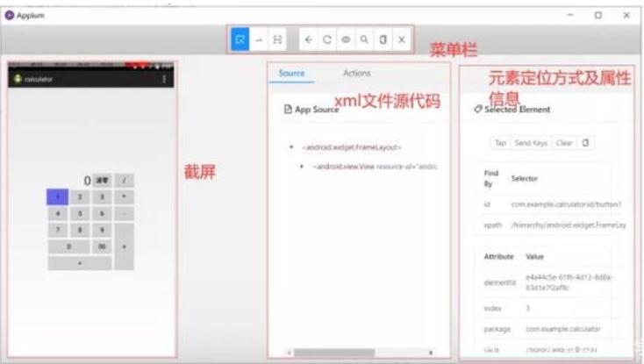Click the elementId attribute value

(x=569, y=282)
